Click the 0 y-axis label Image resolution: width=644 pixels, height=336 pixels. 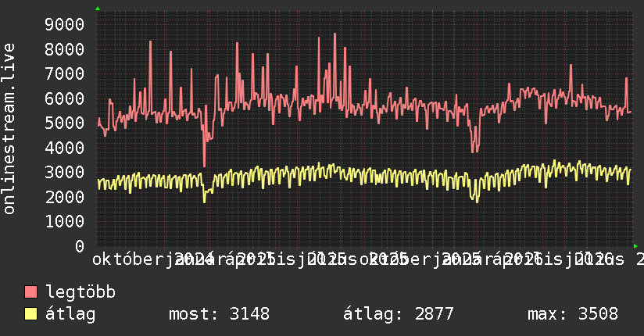(x=80, y=246)
